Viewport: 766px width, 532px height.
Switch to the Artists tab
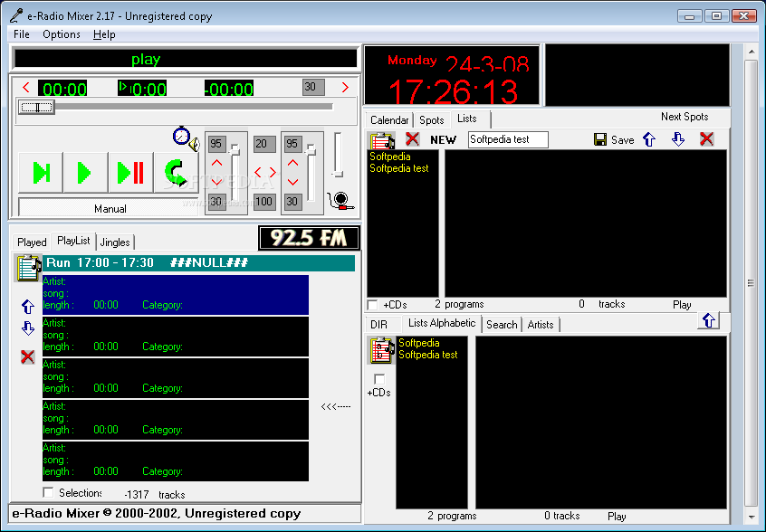point(541,325)
